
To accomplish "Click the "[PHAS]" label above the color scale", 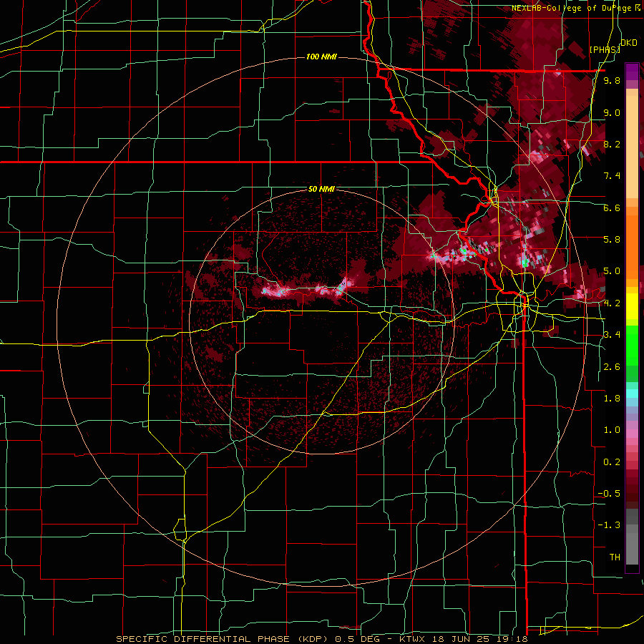I will pos(605,49).
